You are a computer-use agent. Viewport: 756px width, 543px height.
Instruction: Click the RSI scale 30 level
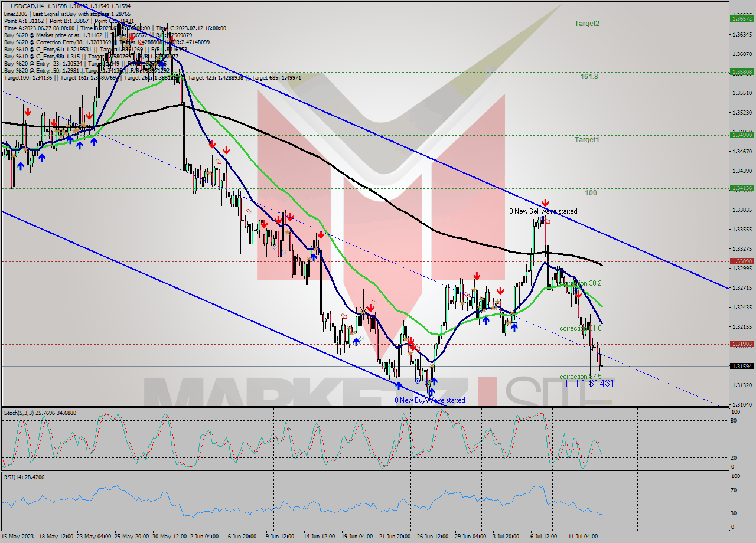(735, 513)
